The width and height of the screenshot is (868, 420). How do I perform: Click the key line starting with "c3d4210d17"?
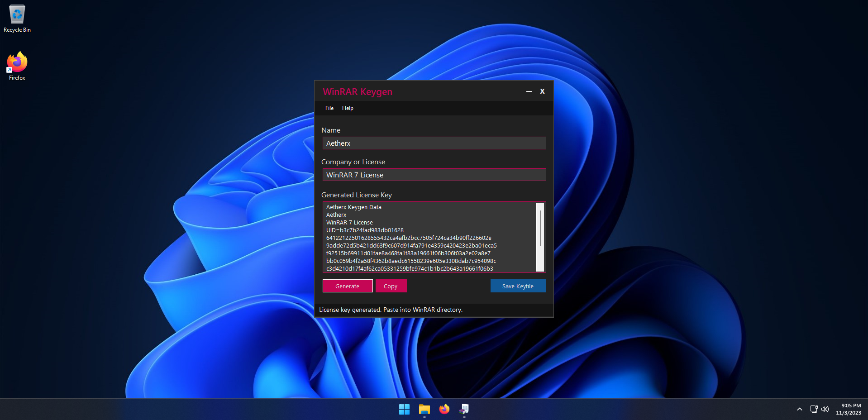click(410, 269)
